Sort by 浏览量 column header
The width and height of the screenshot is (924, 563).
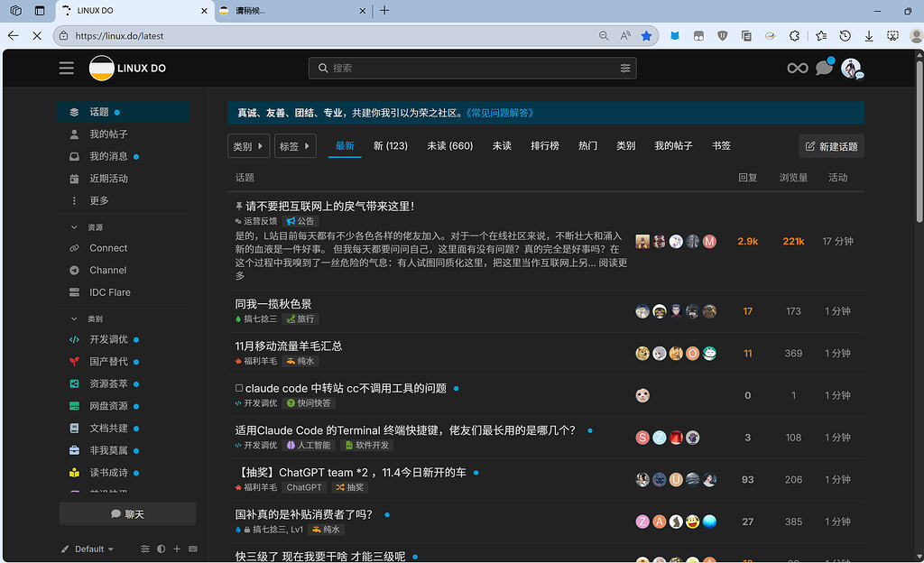pos(793,178)
